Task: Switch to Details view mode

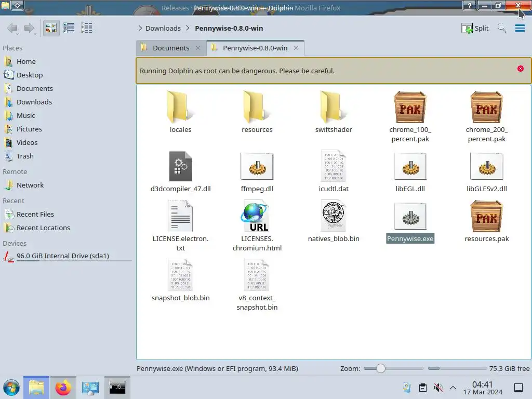Action: (x=87, y=28)
